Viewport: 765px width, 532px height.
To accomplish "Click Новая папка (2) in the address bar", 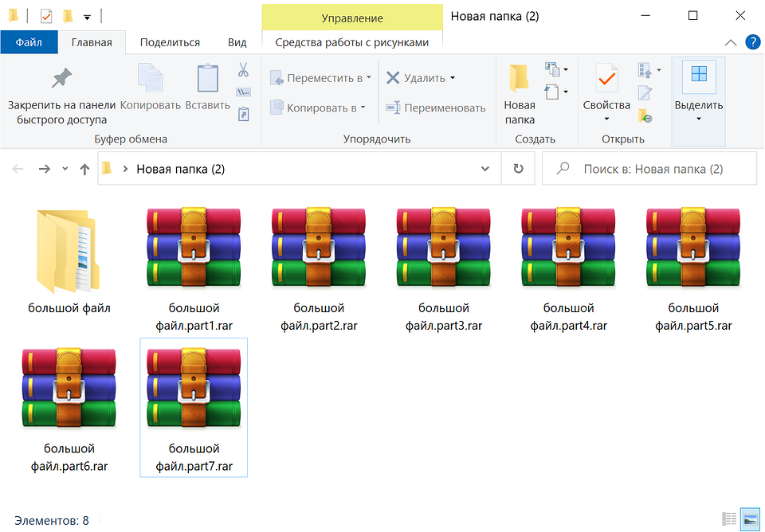I will click(x=181, y=169).
